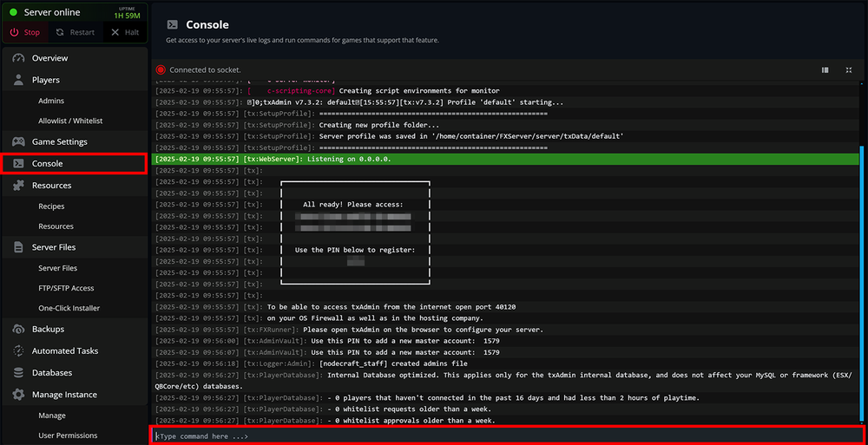Click the Manage Instance gear icon
The height and width of the screenshot is (445, 868).
18,395
